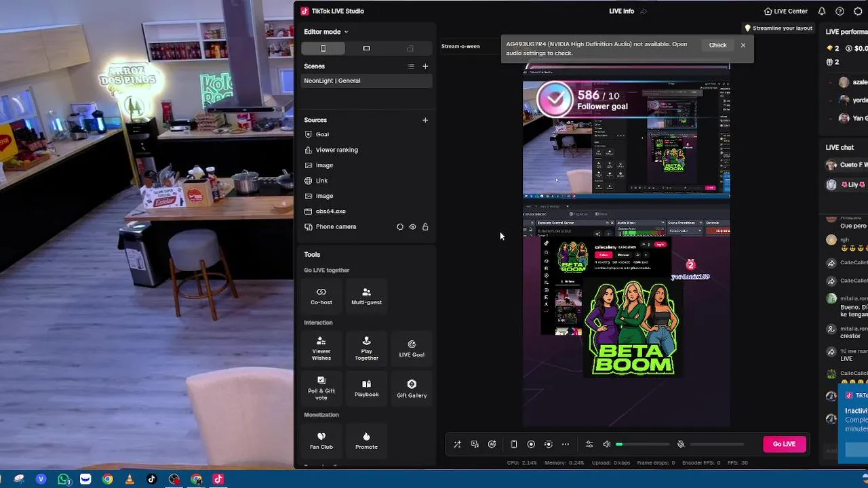
Task: Open the Editor mode dropdown
Action: [325, 32]
